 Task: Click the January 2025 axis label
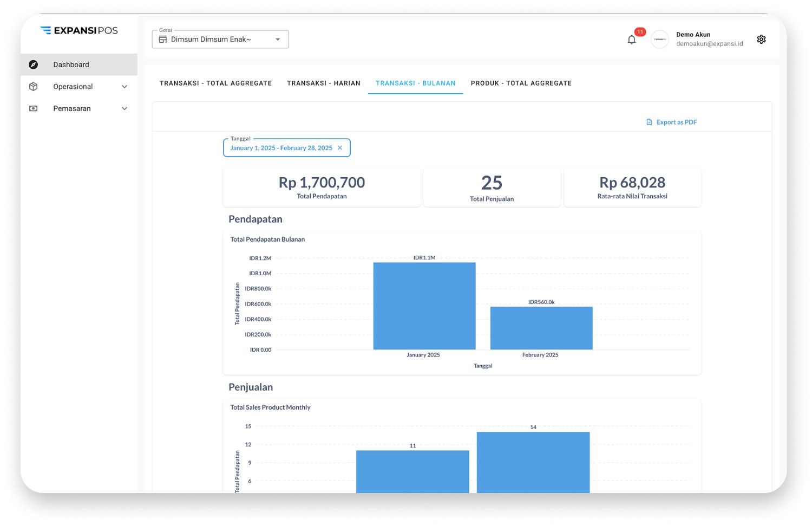pyautogui.click(x=423, y=355)
